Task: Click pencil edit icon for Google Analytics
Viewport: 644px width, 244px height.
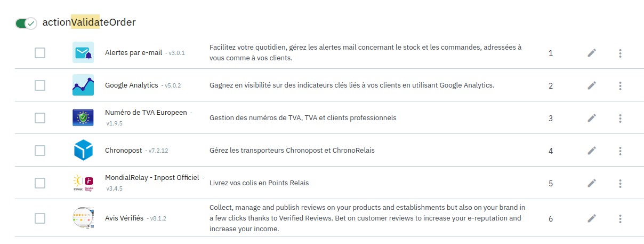Action: (x=592, y=85)
